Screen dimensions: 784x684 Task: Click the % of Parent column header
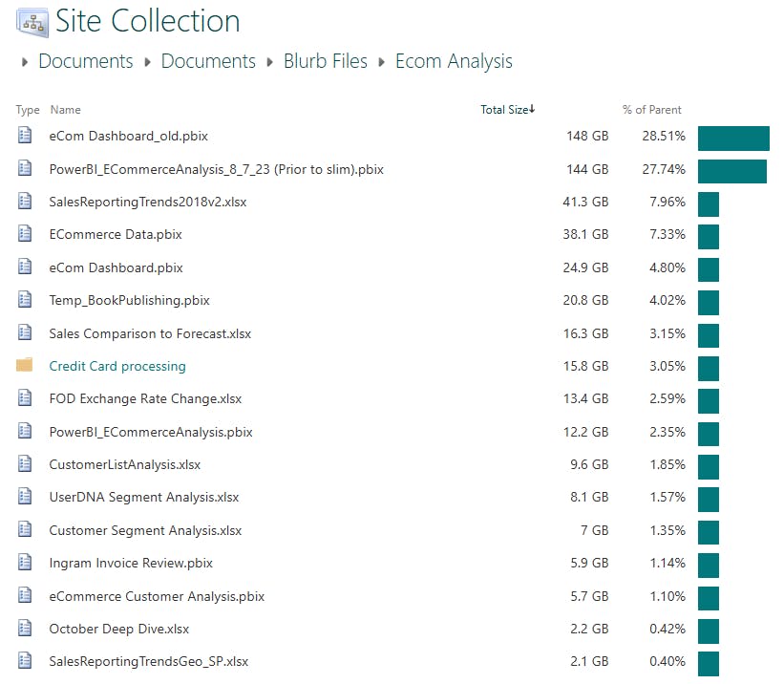pyautogui.click(x=651, y=110)
